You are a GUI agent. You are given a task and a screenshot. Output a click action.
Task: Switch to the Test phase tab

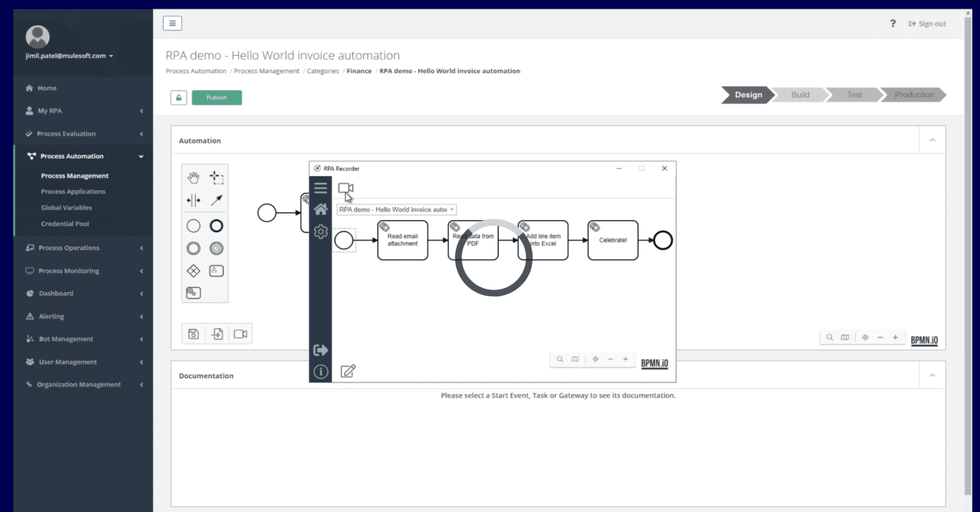pos(854,95)
